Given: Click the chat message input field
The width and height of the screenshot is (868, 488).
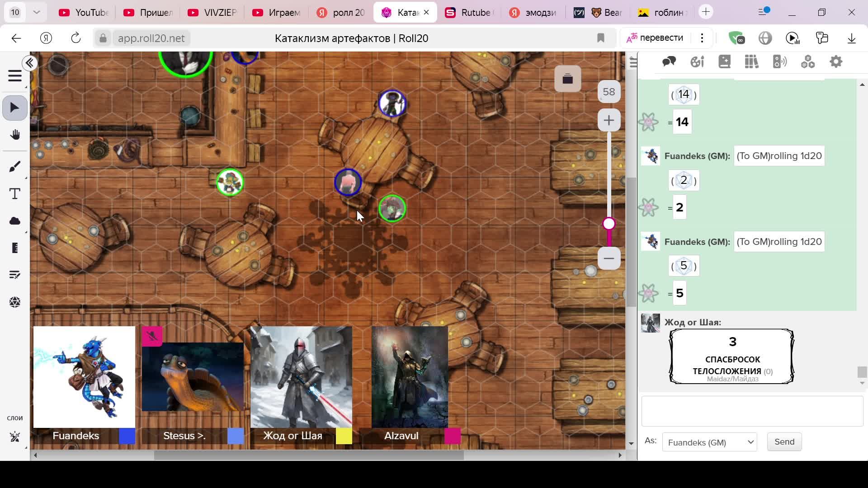Looking at the screenshot, I should pos(752,411).
